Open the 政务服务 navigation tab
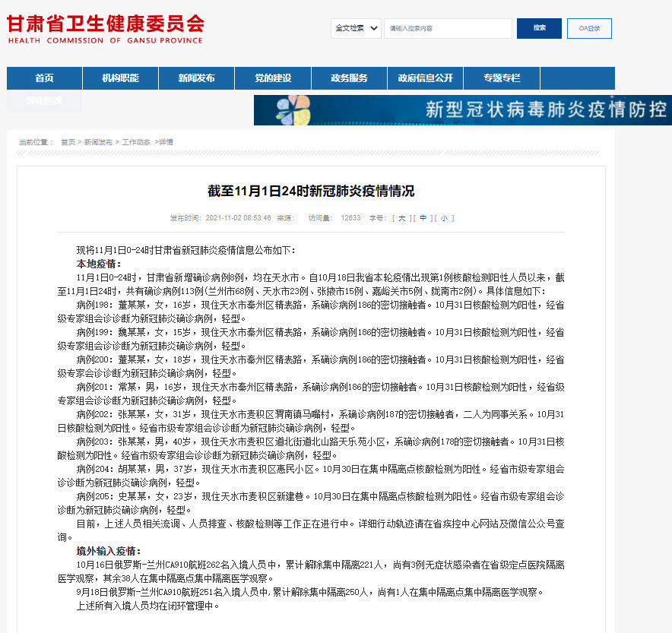 coord(349,78)
